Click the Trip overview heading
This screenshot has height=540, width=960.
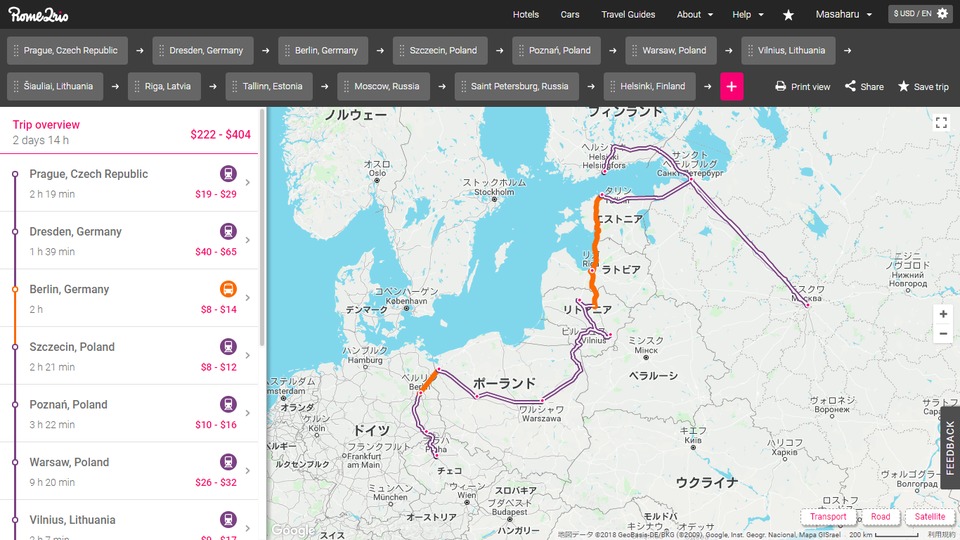[46, 124]
